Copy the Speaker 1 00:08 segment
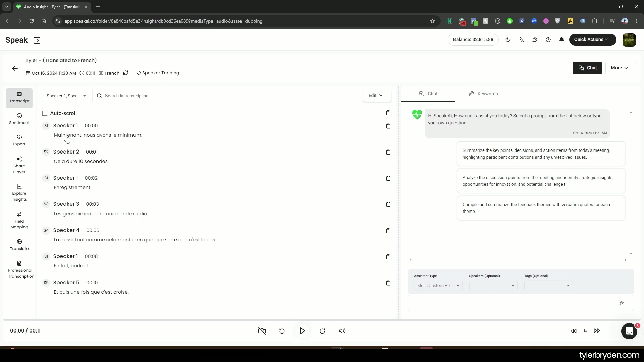The width and height of the screenshot is (644, 362). pyautogui.click(x=388, y=257)
